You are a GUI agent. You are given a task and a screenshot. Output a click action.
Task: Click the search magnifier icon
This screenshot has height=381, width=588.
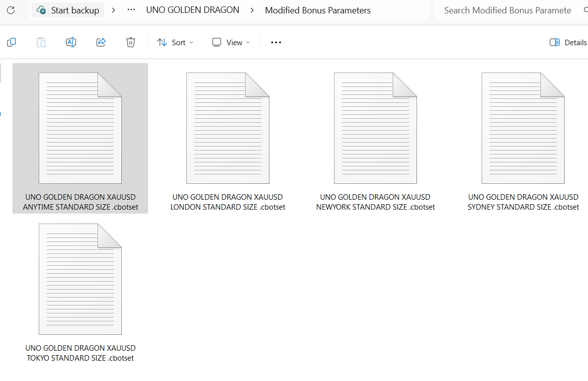pyautogui.click(x=584, y=10)
